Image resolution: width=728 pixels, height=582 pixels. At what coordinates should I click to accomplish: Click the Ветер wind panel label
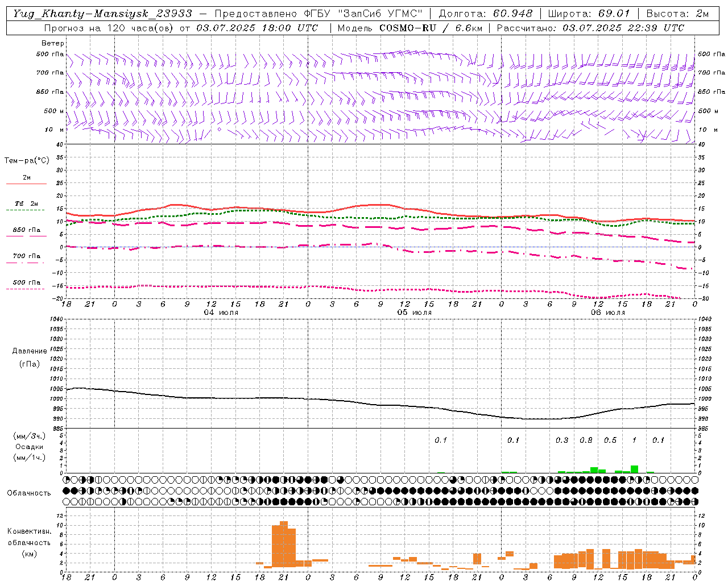click(x=53, y=43)
